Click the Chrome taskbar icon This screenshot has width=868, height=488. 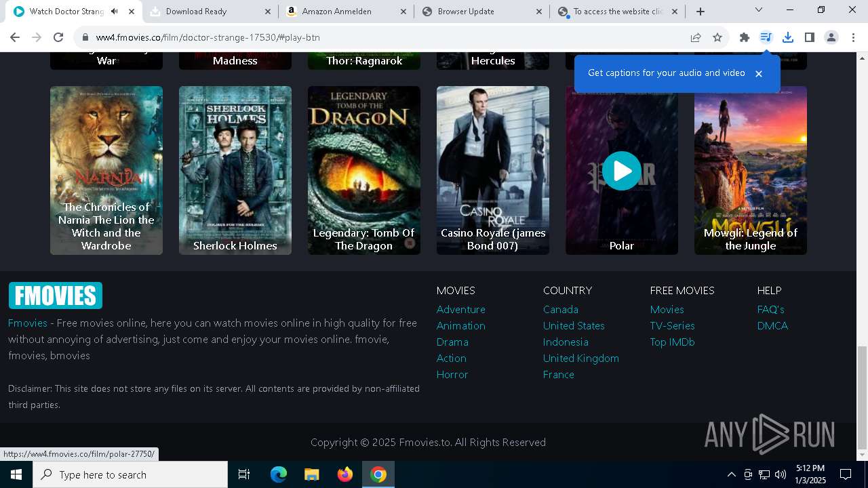378,474
